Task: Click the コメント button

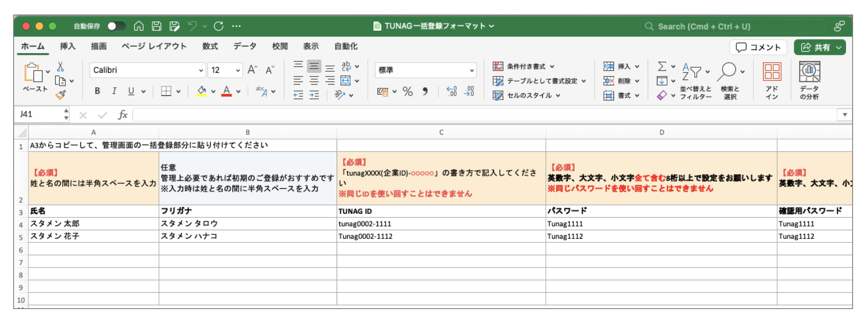Action: [758, 47]
